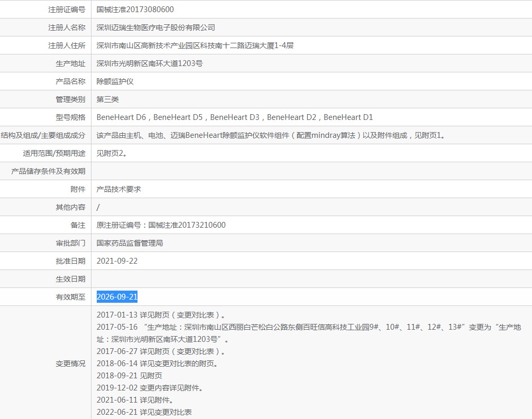This screenshot has height=419, width=532.
Task: Select the 生产地址 value 深圳市光明新区南环大道1203号
Action: (150, 63)
